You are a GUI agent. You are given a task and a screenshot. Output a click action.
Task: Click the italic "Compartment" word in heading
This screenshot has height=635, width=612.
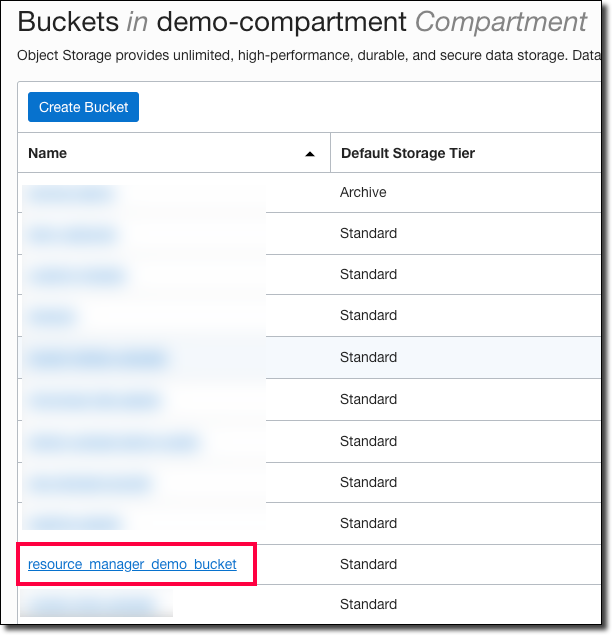(500, 22)
